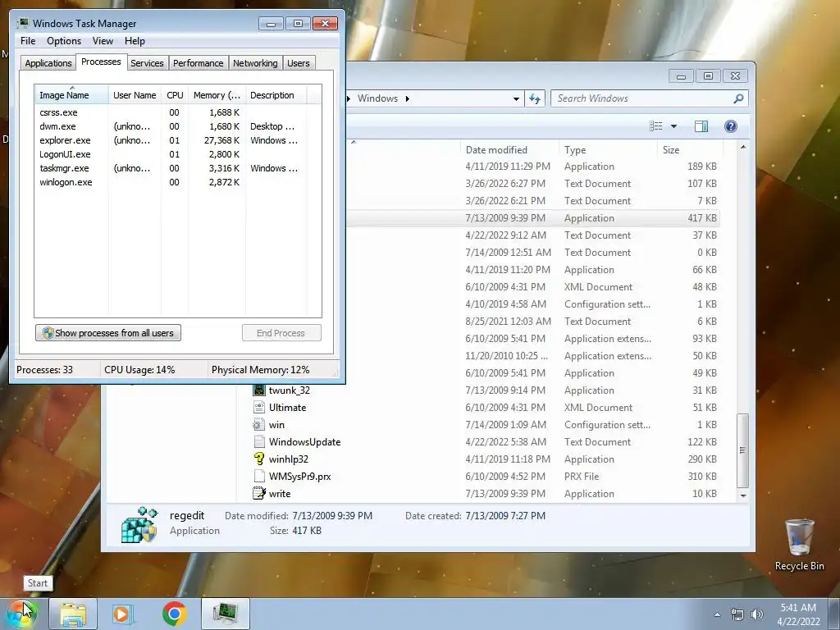Image resolution: width=840 pixels, height=630 pixels.
Task: Click the write application icon
Action: tap(259, 493)
